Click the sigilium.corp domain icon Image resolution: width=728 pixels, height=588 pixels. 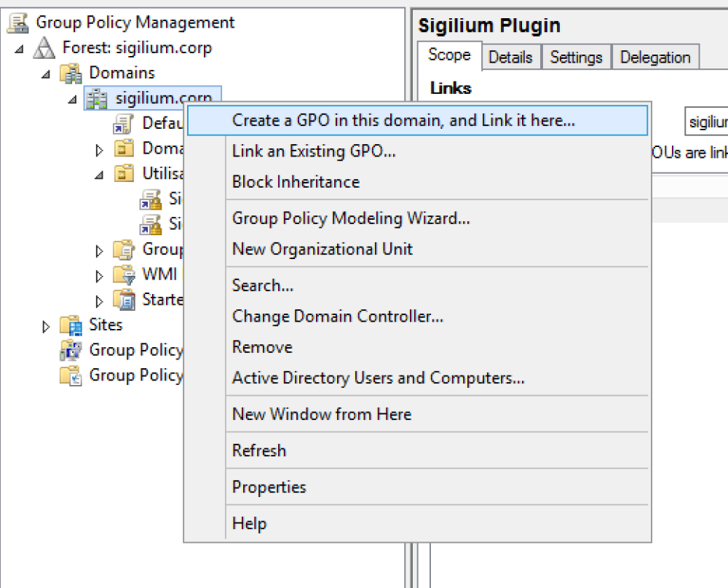tap(97, 98)
